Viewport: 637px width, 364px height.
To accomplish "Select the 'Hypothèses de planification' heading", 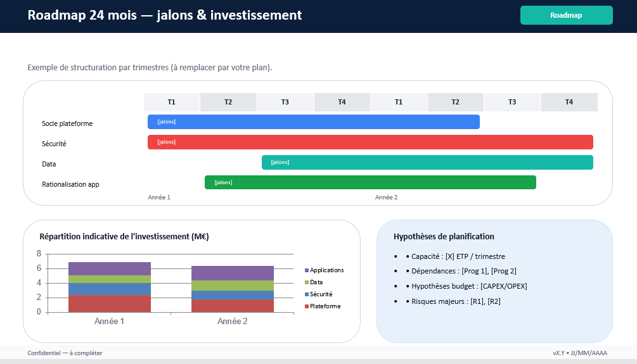I will (x=444, y=237).
